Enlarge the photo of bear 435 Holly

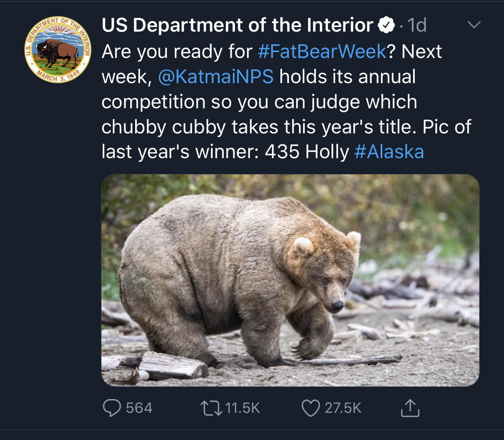[x=290, y=280]
